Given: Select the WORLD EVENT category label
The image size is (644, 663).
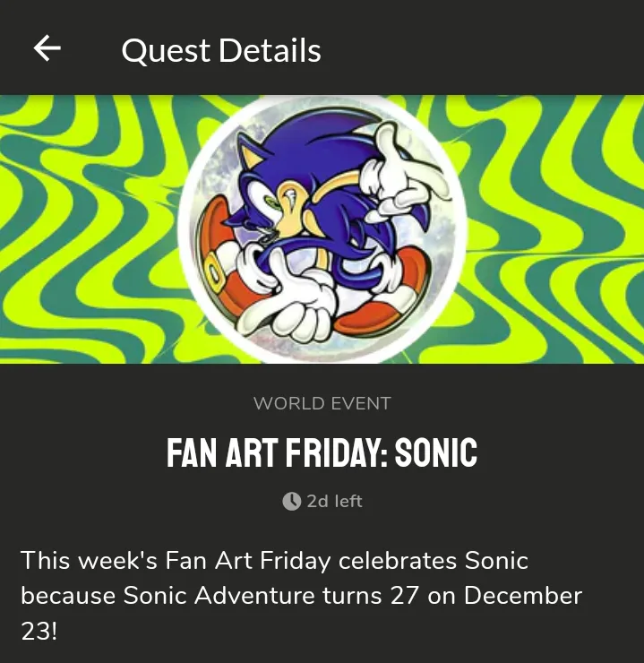Looking at the screenshot, I should coord(322,403).
